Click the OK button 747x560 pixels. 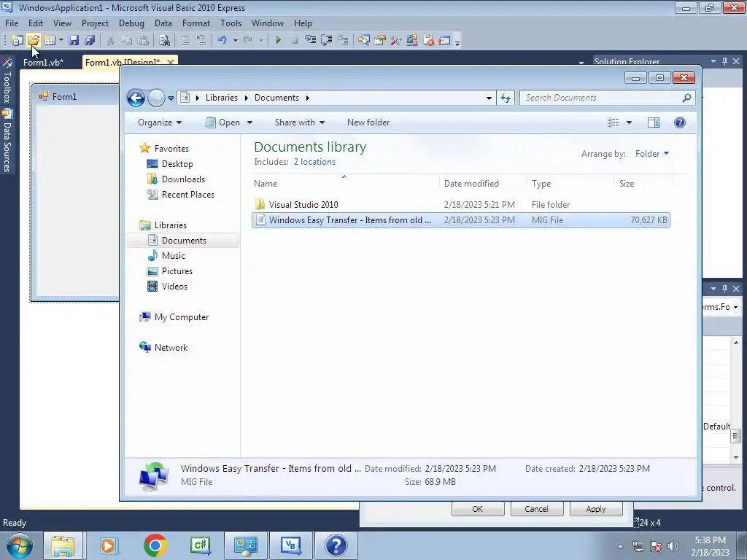pyautogui.click(x=477, y=509)
